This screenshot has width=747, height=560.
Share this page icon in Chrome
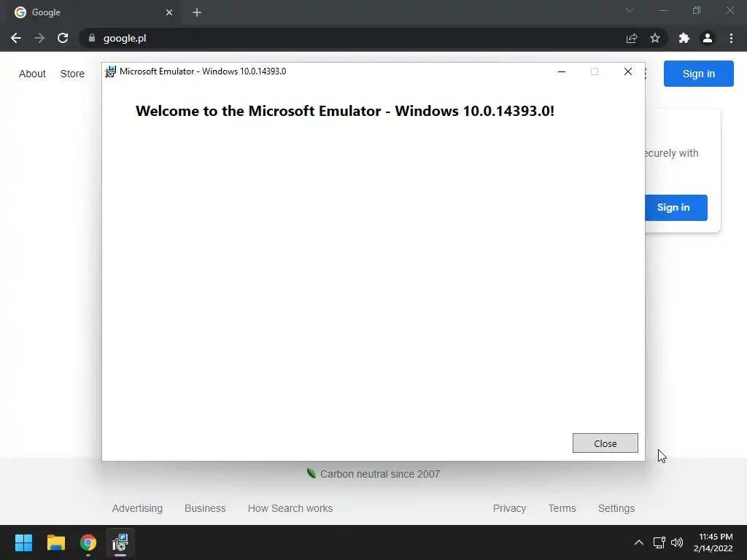(x=632, y=38)
